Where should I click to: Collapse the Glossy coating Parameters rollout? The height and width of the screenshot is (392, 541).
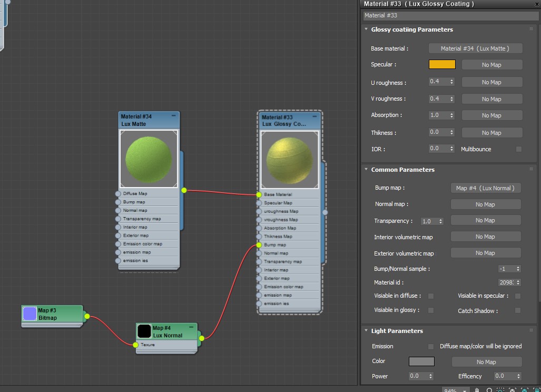(366, 30)
